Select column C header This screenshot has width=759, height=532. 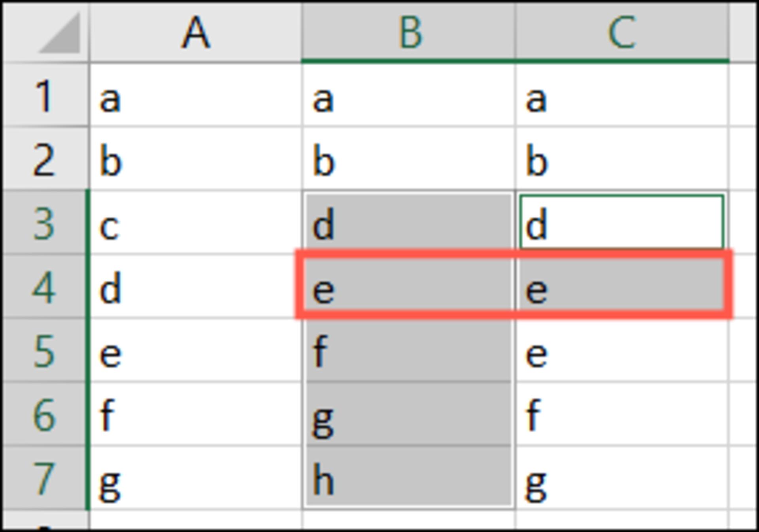point(622,32)
